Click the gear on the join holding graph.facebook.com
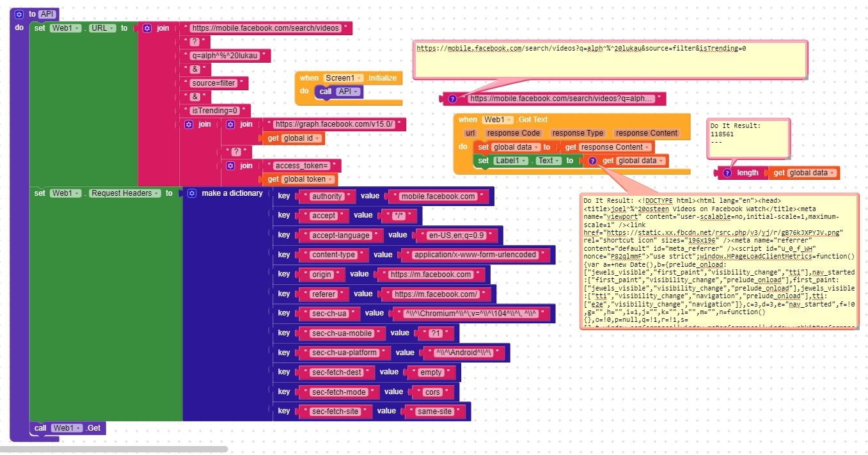Screen dimensions: 868x455 click(x=230, y=124)
